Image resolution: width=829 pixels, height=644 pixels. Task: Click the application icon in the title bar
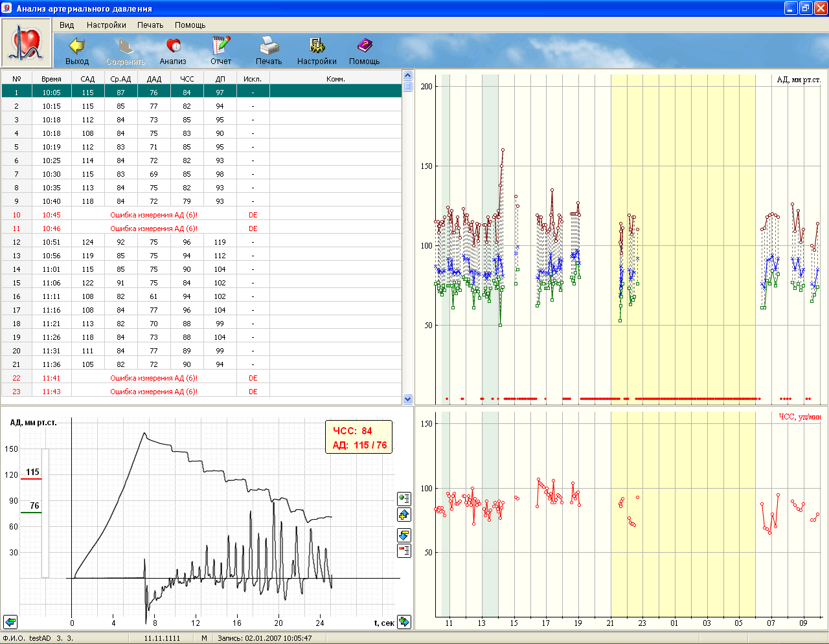coord(7,8)
